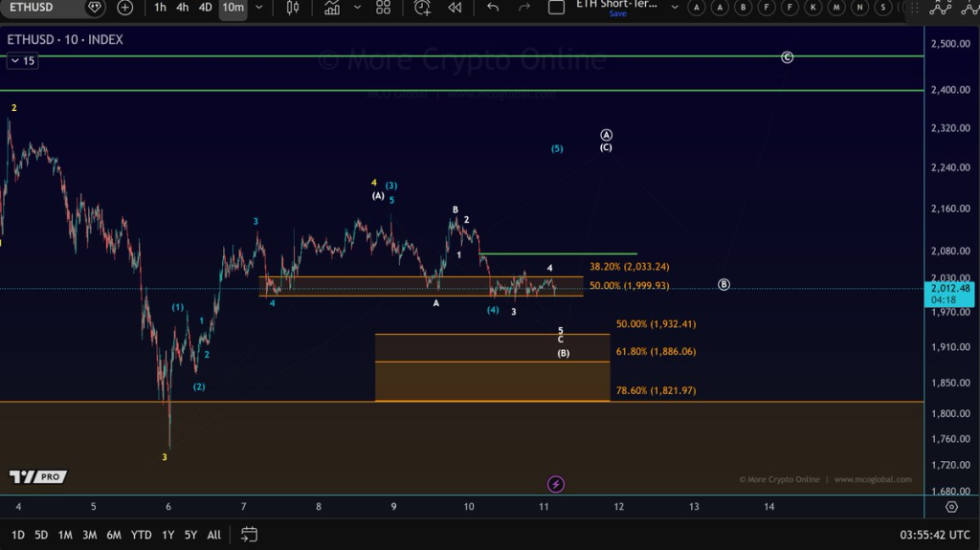Click the Save layout link
The width and height of the screenshot is (980, 550).
pyautogui.click(x=618, y=14)
